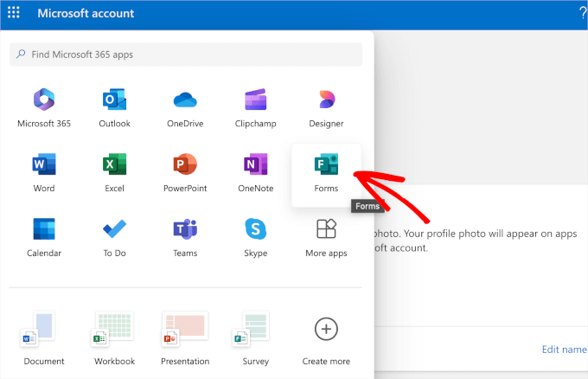
Task: Launch the Designer app
Action: (x=326, y=108)
